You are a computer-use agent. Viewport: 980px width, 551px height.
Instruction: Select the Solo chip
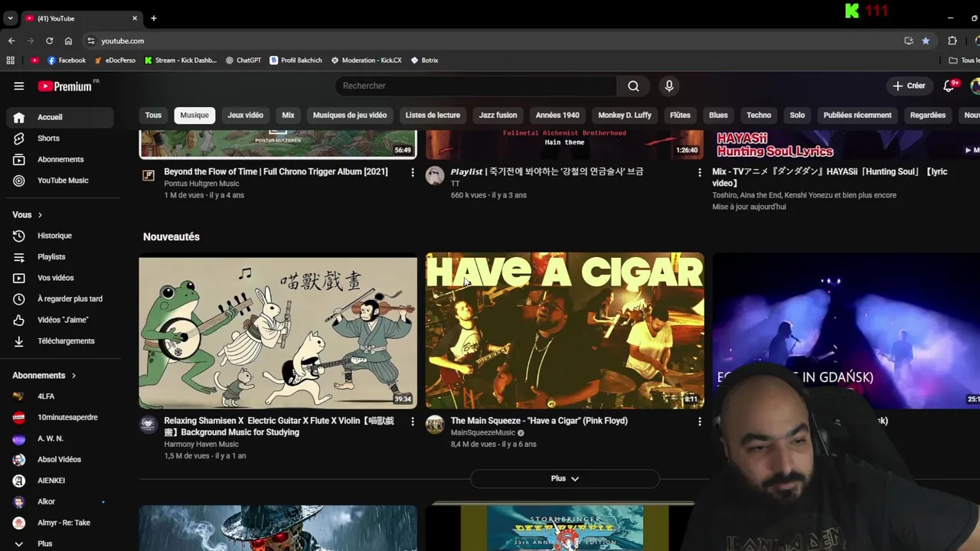point(797,115)
